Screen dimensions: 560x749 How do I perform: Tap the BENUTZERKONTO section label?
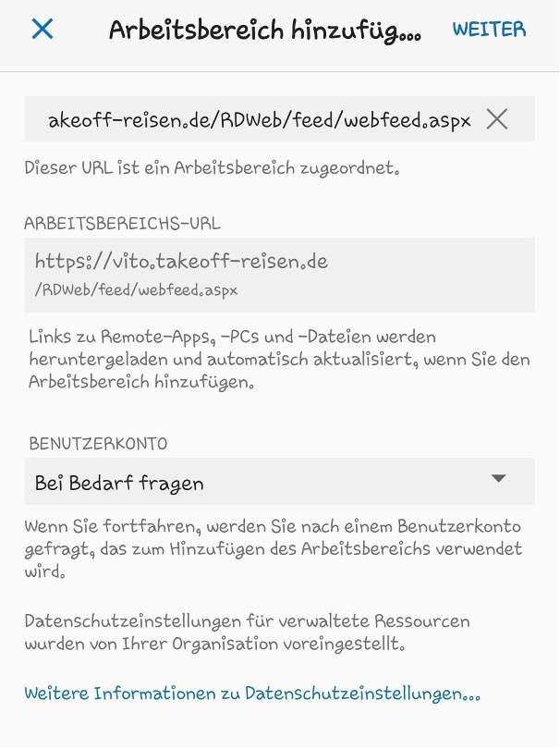(98, 444)
